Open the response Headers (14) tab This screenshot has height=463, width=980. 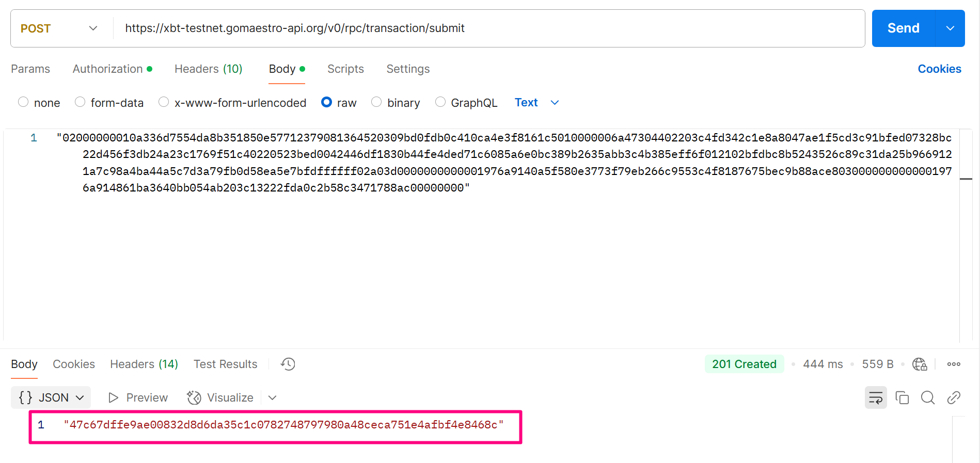coord(144,364)
